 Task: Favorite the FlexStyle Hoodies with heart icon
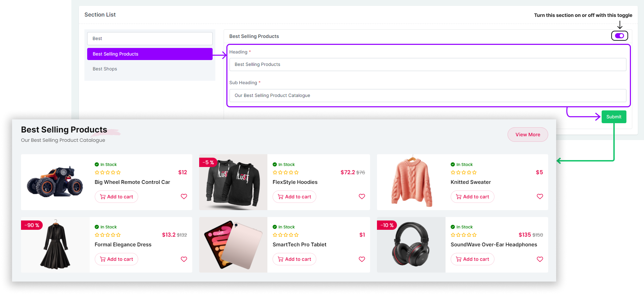point(362,197)
